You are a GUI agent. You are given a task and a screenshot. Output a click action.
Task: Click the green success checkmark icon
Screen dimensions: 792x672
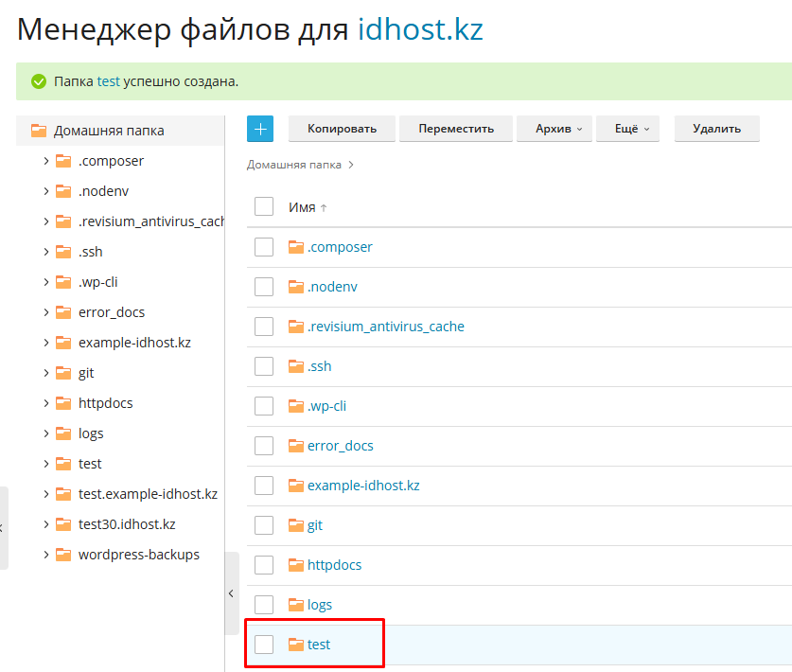point(39,81)
